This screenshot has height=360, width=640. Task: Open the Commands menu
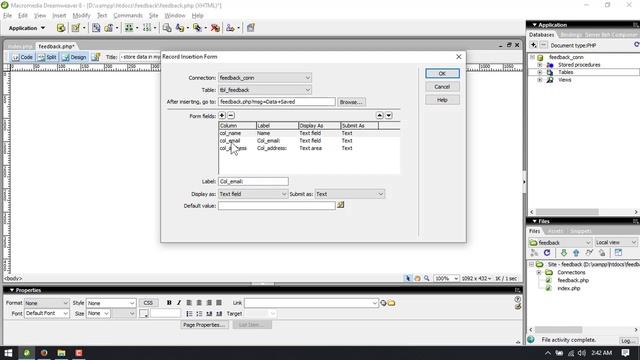coord(128,16)
